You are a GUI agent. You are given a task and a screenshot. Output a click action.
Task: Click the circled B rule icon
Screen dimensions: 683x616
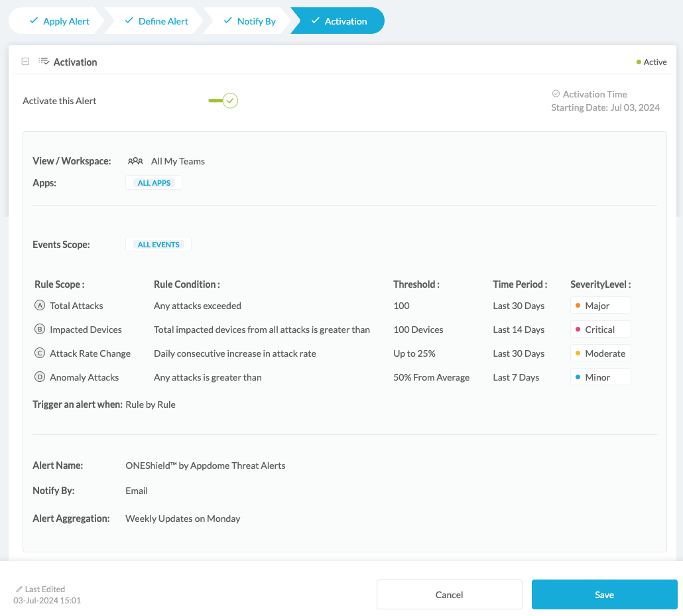coord(39,330)
